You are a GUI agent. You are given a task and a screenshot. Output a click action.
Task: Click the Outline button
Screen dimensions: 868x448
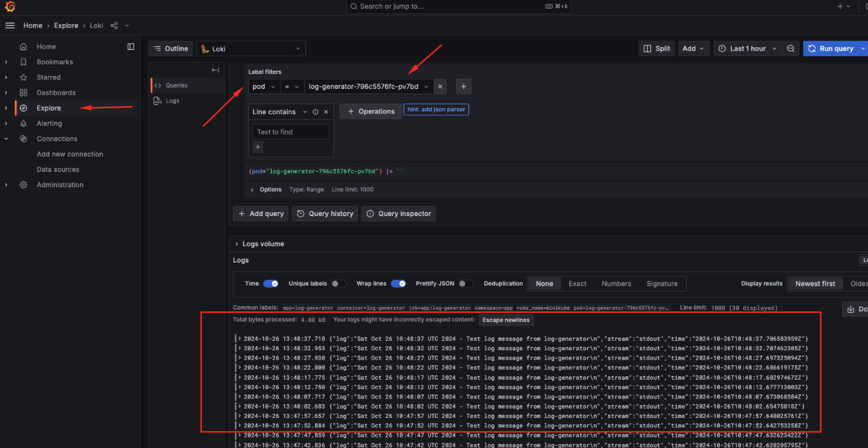pyautogui.click(x=171, y=49)
